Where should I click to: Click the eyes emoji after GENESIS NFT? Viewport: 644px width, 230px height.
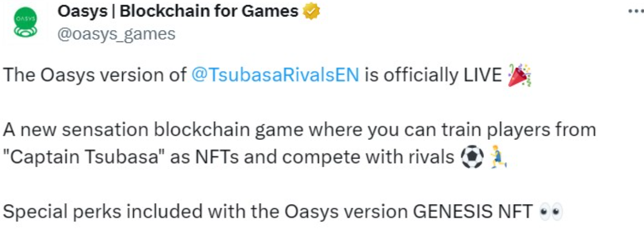click(550, 212)
